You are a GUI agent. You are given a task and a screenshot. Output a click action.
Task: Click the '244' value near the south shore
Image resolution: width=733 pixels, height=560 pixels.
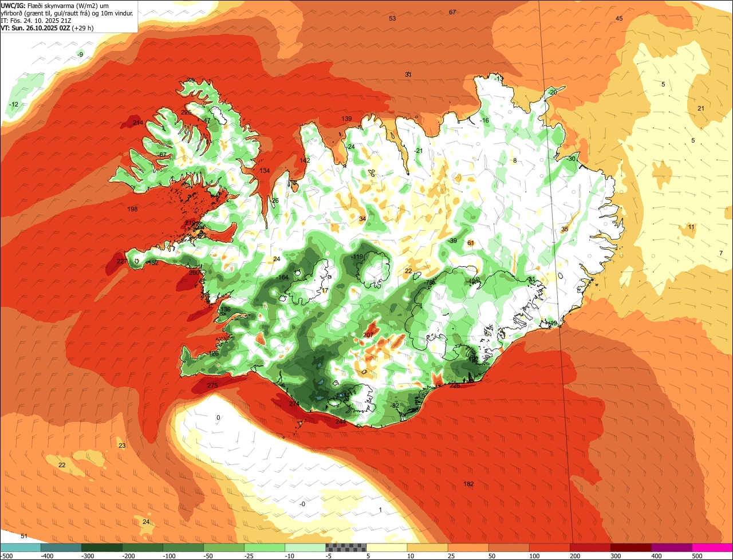341,421
